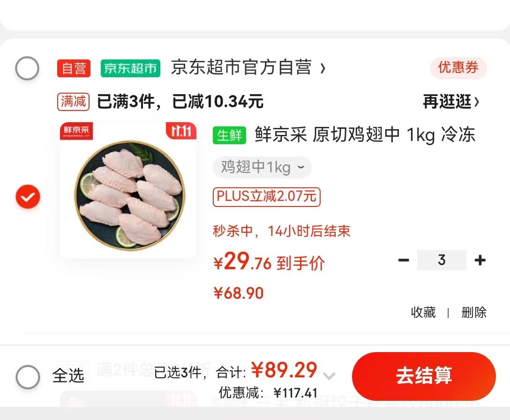This screenshot has width=510, height=420.
Task: Tap 去结算 to check out
Action: coord(424,376)
